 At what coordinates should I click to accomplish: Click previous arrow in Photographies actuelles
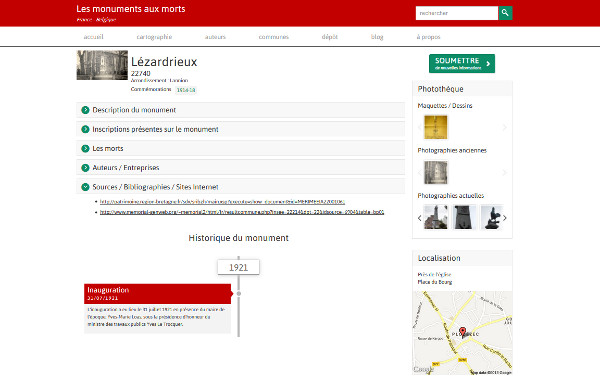pos(420,218)
